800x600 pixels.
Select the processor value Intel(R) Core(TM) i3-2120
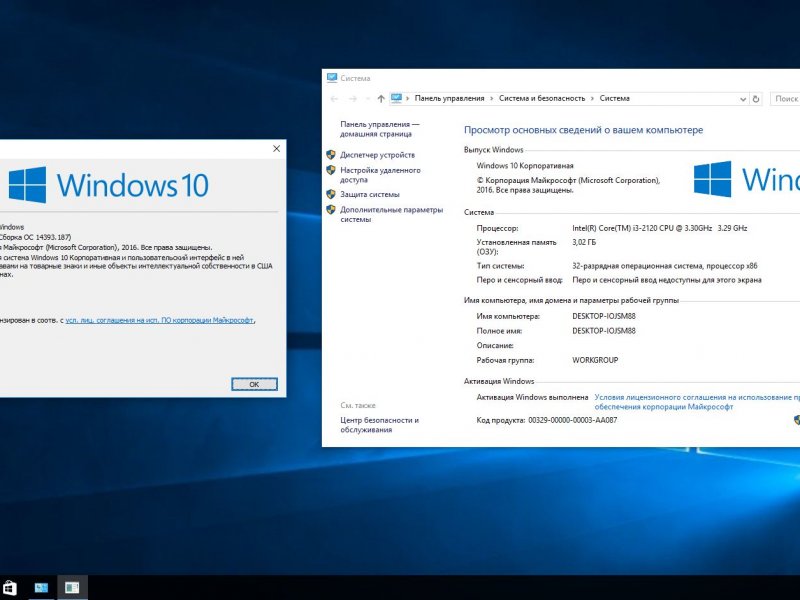pyautogui.click(x=659, y=228)
